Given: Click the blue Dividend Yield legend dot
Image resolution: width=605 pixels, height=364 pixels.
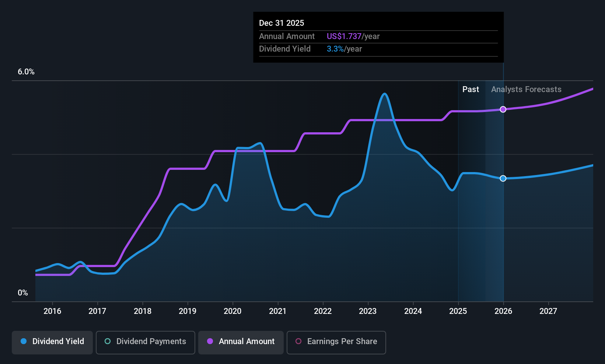Looking at the screenshot, I should (24, 341).
